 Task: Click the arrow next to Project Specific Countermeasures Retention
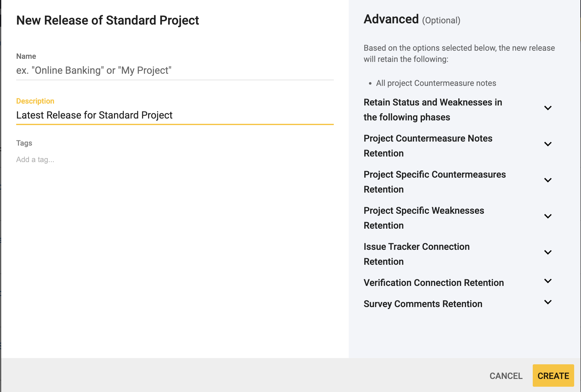coord(548,180)
